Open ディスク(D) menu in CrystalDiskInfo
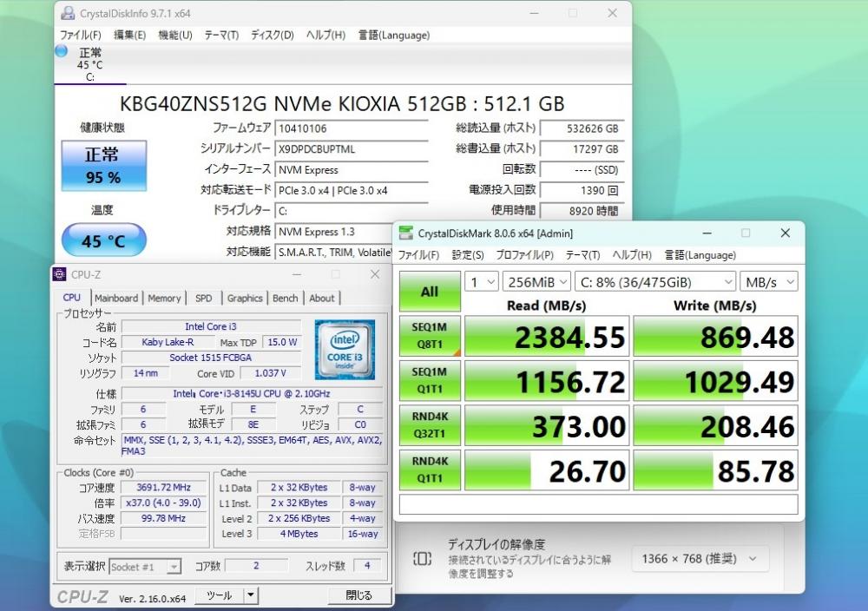 pyautogui.click(x=272, y=35)
